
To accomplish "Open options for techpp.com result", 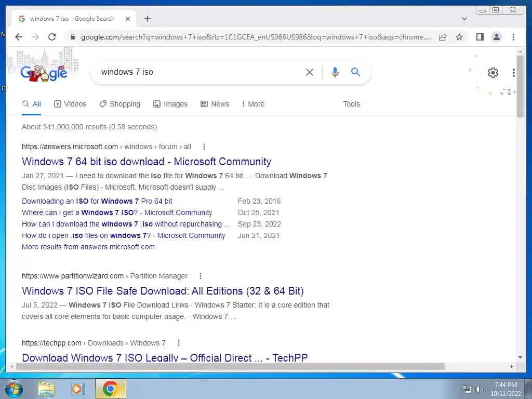I will [179, 343].
